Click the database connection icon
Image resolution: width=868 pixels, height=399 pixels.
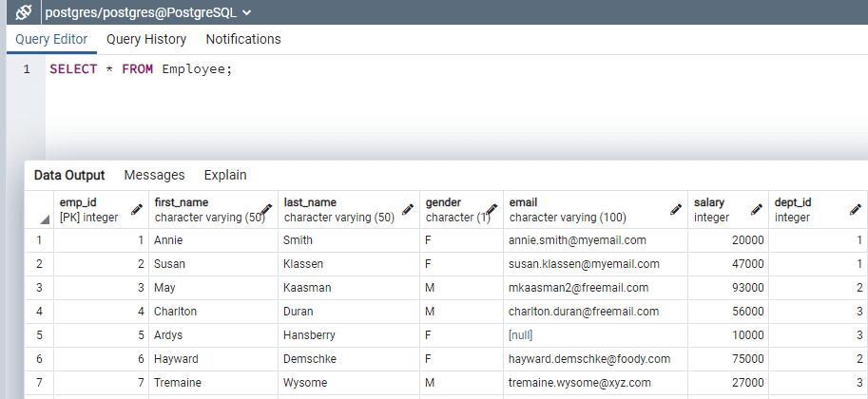coord(24,12)
